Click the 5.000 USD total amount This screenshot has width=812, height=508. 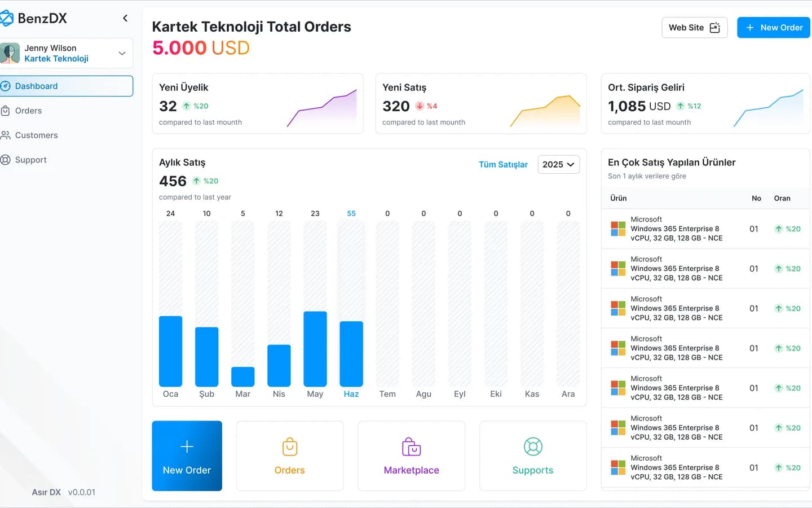201,48
